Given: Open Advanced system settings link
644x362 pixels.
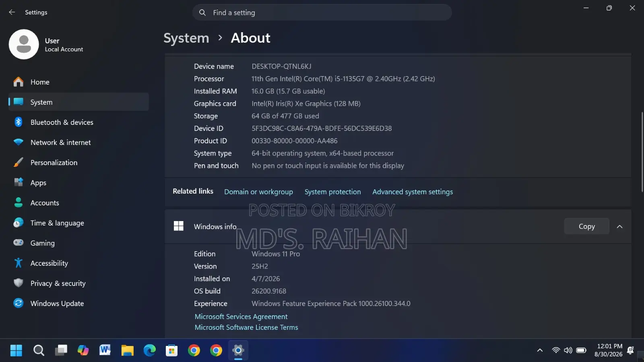Looking at the screenshot, I should pos(413,192).
